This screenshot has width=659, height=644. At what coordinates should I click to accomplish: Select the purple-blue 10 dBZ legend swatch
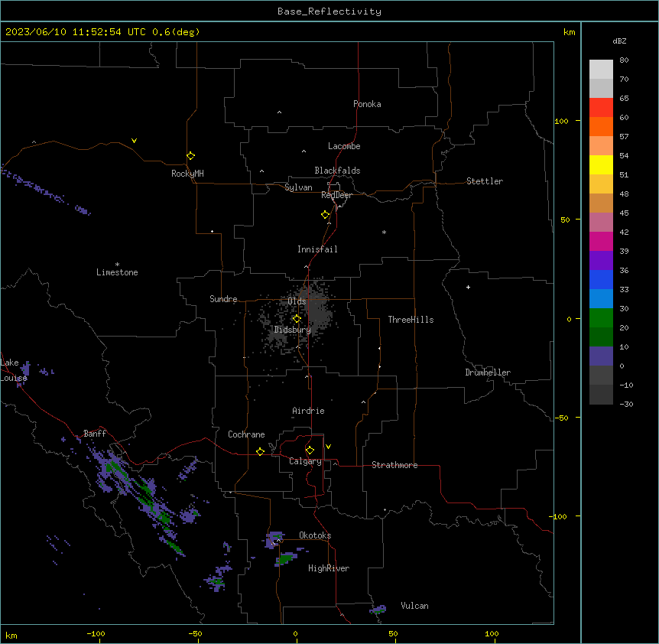tap(601, 356)
